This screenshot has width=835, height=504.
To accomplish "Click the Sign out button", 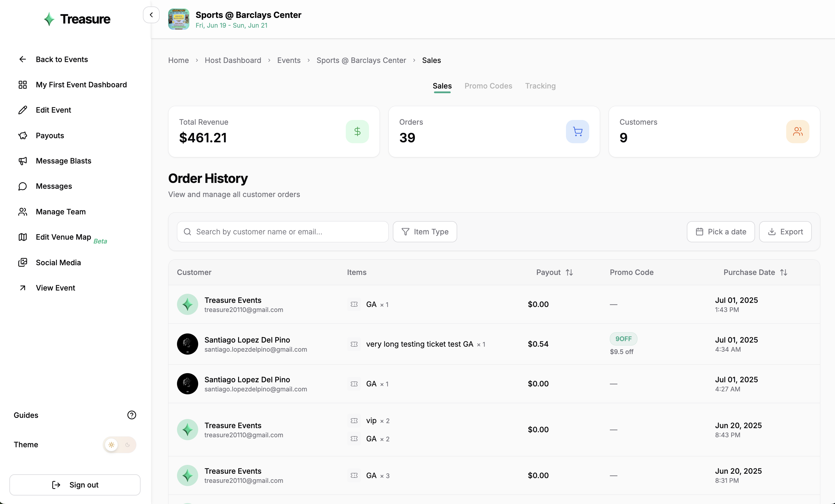I will pyautogui.click(x=75, y=485).
